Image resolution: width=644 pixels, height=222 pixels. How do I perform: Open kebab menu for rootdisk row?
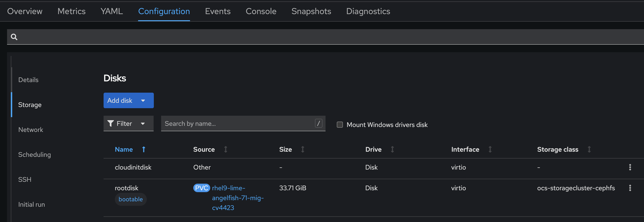630,188
